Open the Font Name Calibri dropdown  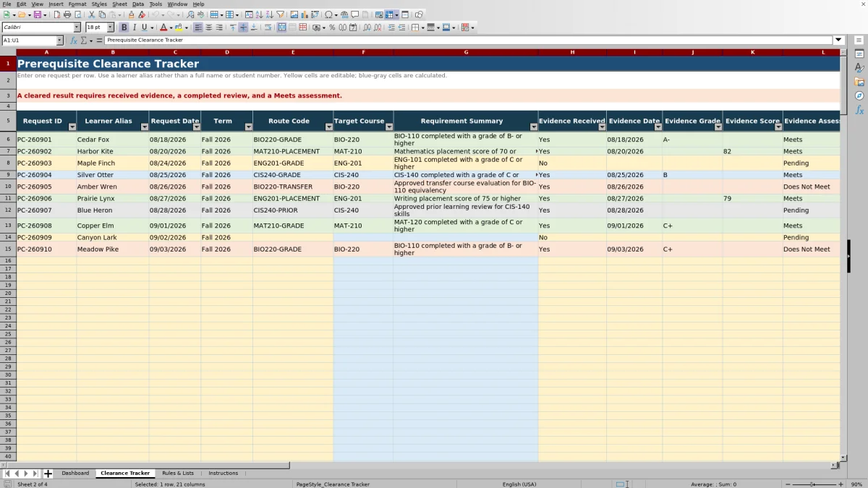tap(77, 27)
